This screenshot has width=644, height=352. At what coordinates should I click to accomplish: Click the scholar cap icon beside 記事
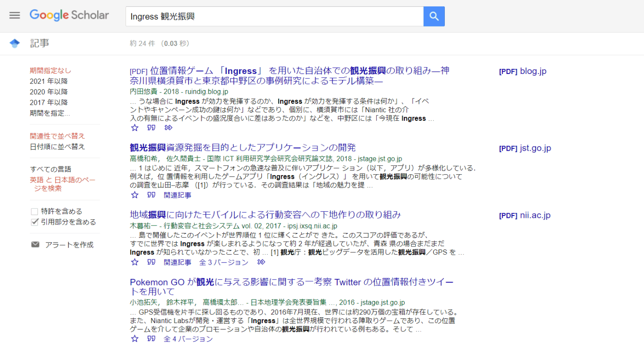coord(15,44)
